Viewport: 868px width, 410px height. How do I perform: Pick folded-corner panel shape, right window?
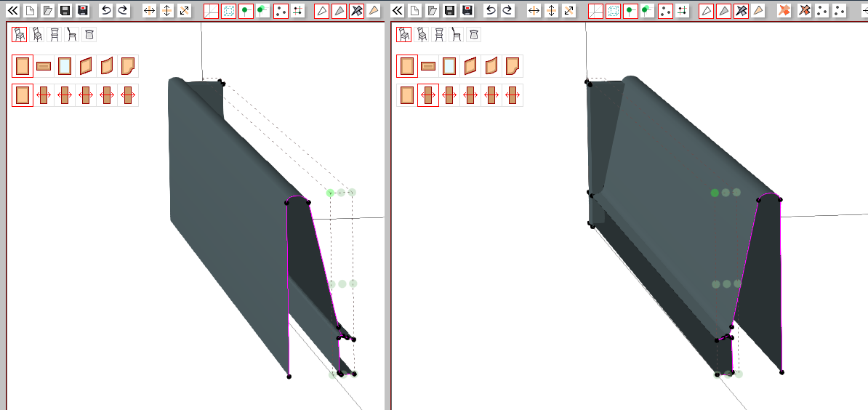[513, 66]
